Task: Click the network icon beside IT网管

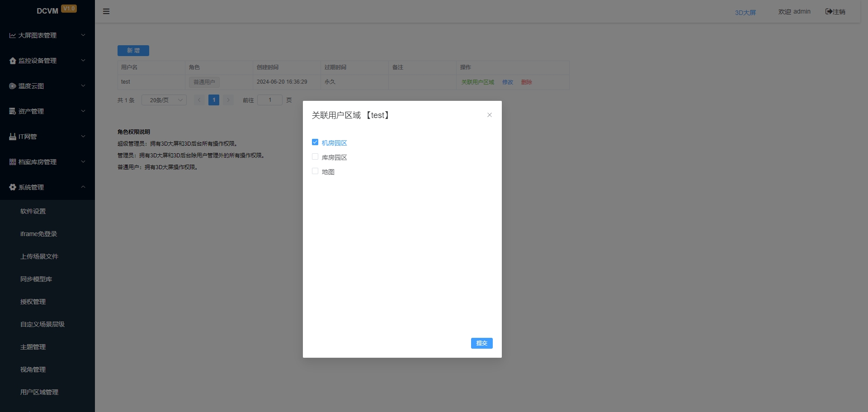Action: click(x=13, y=137)
